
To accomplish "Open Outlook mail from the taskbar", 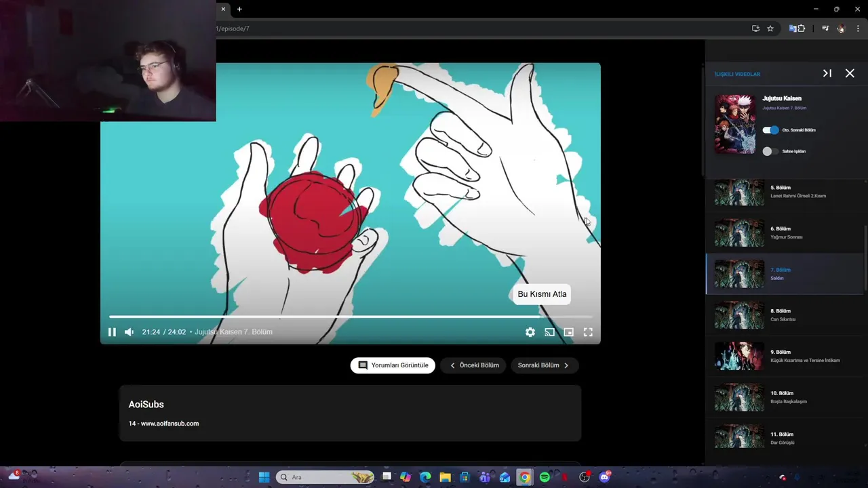I will 505,477.
